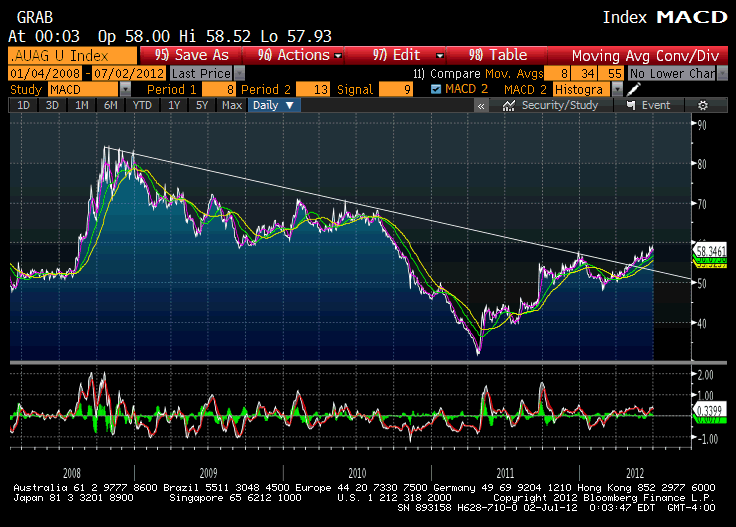
Task: Click the .AUAG U Index security field
Action: 73,55
